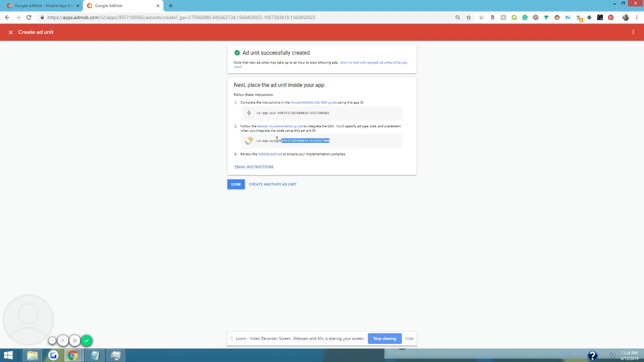
Task: Click the Grammarly extension icon
Action: (x=525, y=18)
